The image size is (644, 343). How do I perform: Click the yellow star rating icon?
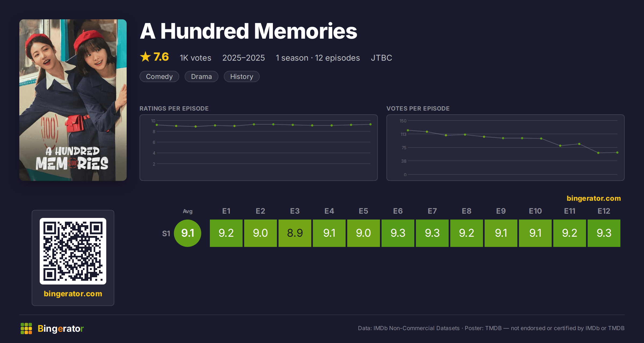coord(145,57)
